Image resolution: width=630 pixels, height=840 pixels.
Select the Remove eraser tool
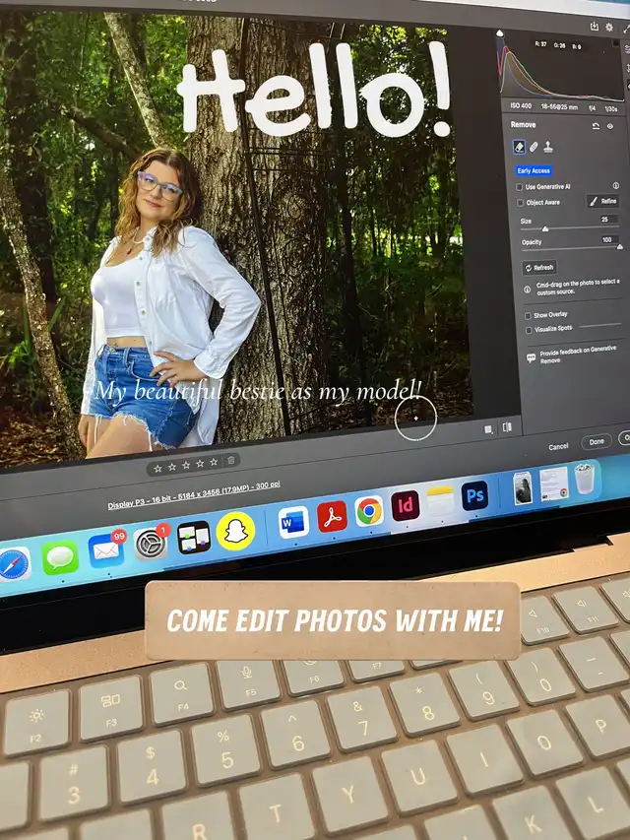pyautogui.click(x=519, y=147)
